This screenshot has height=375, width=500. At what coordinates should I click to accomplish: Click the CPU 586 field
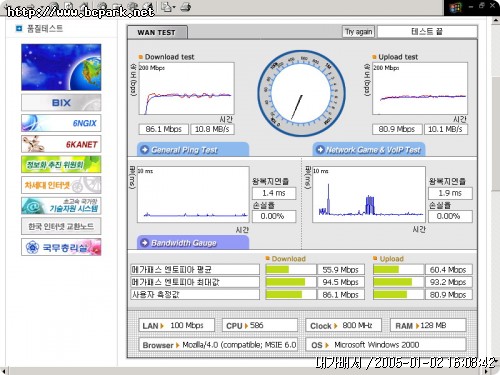click(260, 325)
